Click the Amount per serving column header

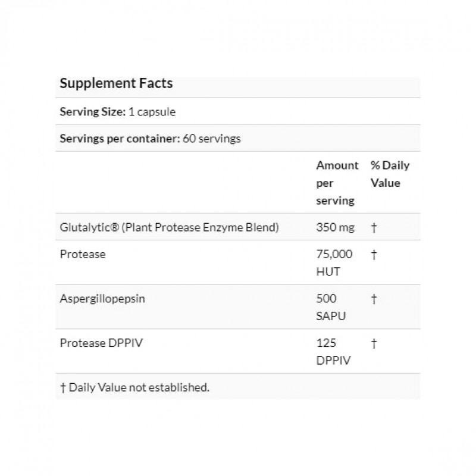337,183
